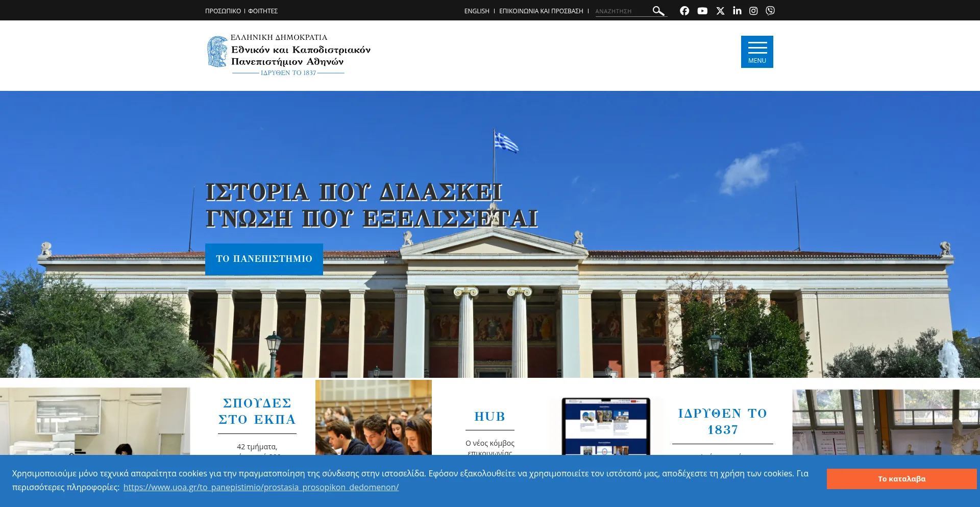Click the laboratory photo thumbnail
Screen dimensions: 980x507
tap(95, 421)
